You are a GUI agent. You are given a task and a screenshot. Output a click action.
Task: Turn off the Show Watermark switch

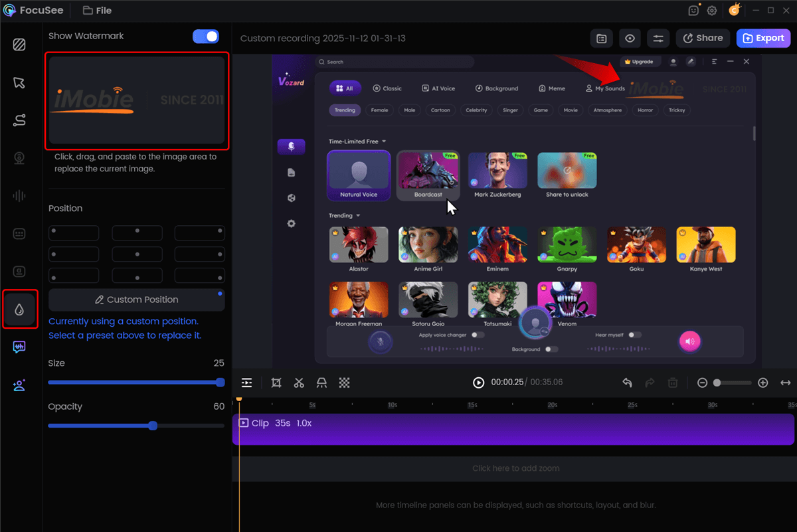(206, 36)
